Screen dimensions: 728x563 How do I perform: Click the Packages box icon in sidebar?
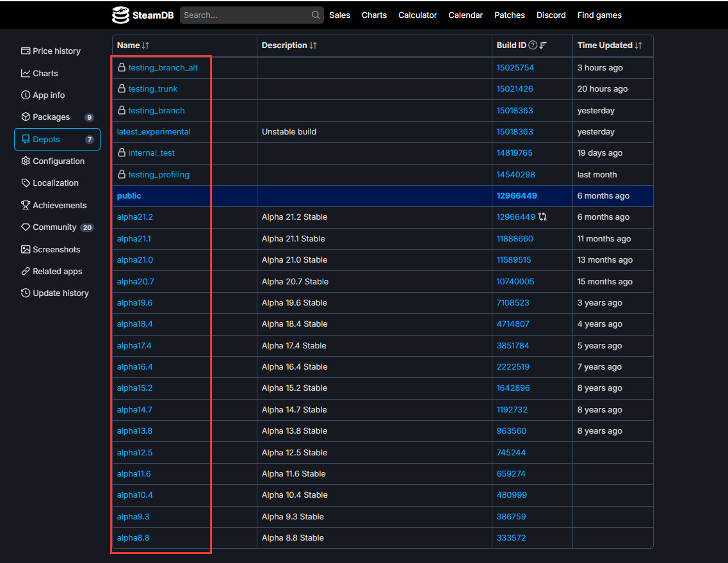tap(26, 117)
